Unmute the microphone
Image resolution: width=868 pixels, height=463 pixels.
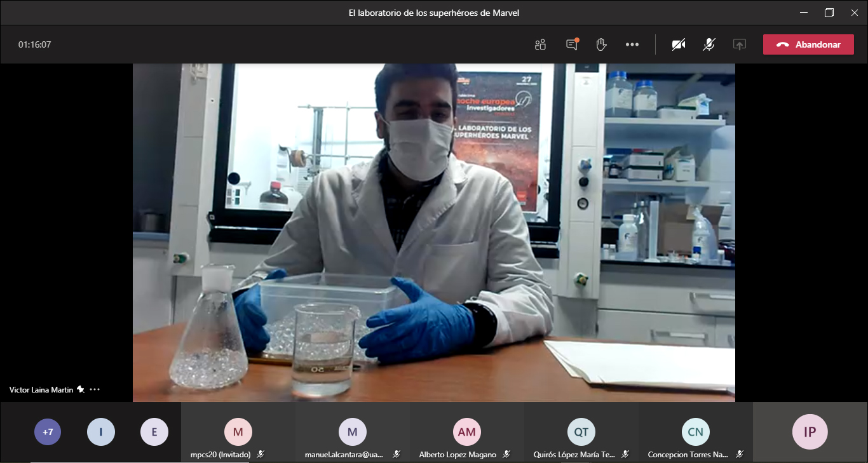point(709,44)
